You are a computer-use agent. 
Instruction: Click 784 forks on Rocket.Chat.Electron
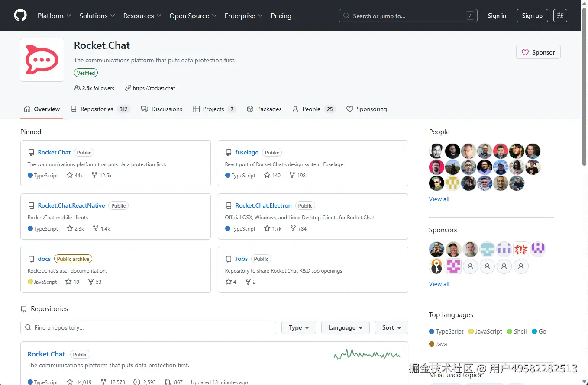[x=298, y=229]
